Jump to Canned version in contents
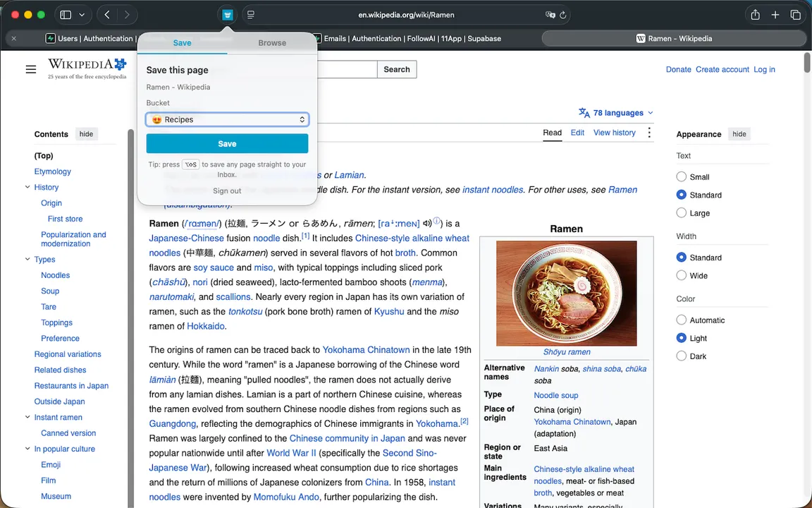Image resolution: width=812 pixels, height=508 pixels. [68, 433]
